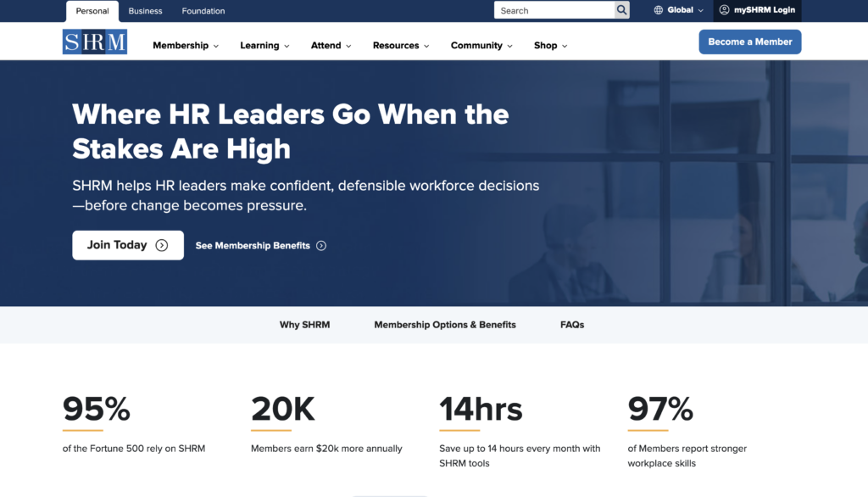Jump to the FAQs section
The image size is (868, 497).
pos(572,325)
